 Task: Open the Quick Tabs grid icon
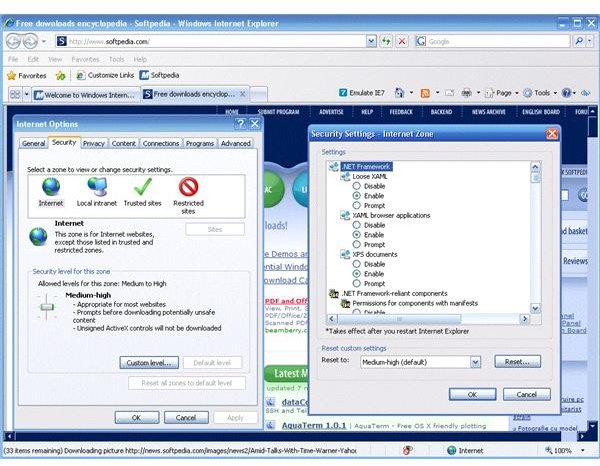tap(15, 94)
